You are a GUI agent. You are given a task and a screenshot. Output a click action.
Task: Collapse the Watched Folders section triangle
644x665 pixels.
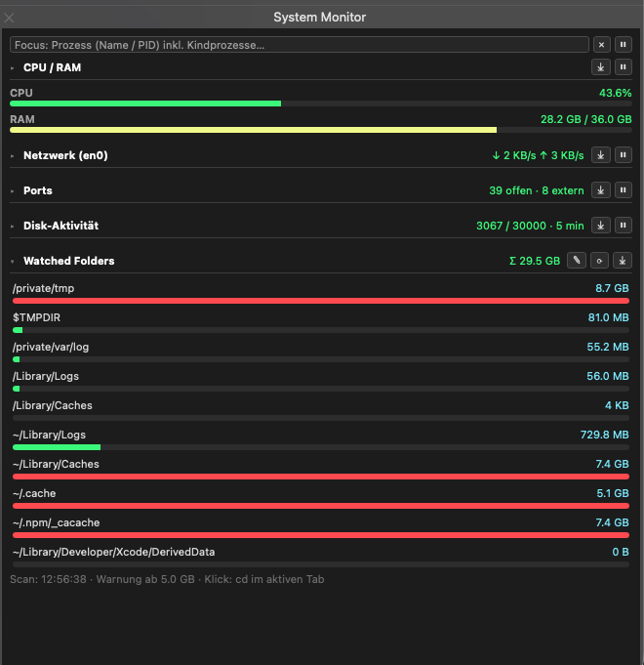pyautogui.click(x=13, y=262)
